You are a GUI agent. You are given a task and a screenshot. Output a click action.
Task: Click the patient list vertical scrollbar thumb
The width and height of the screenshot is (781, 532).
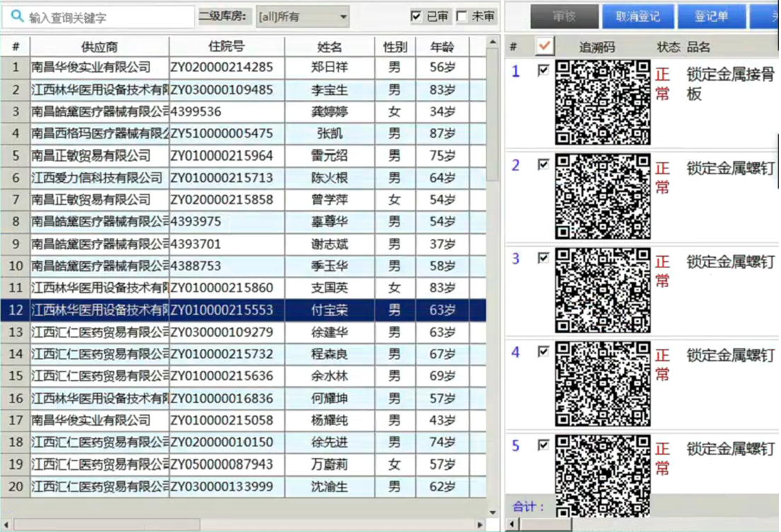point(493,115)
